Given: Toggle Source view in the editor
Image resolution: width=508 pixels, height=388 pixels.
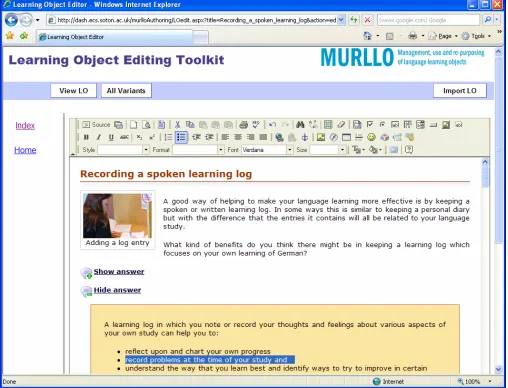Looking at the screenshot, I should (96, 125).
